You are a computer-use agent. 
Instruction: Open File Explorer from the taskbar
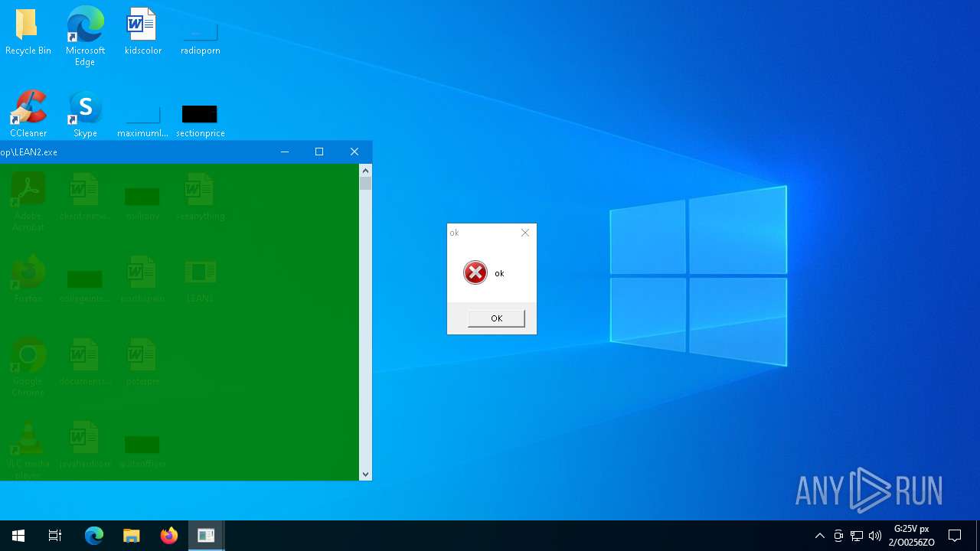click(x=132, y=536)
